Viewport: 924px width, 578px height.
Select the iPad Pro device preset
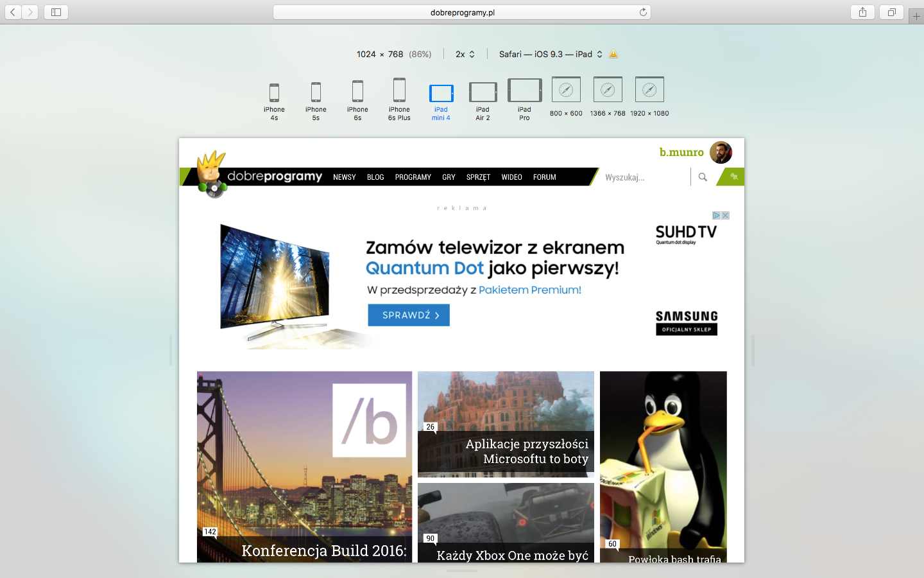pos(524,100)
